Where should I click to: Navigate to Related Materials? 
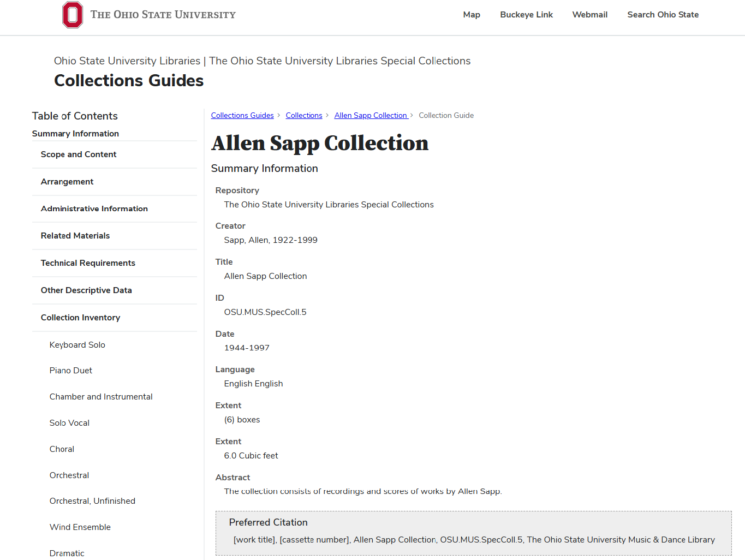tap(75, 236)
